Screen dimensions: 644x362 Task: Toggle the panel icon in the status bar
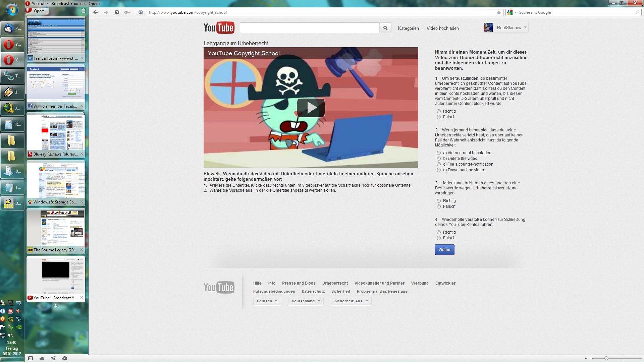click(x=31, y=358)
